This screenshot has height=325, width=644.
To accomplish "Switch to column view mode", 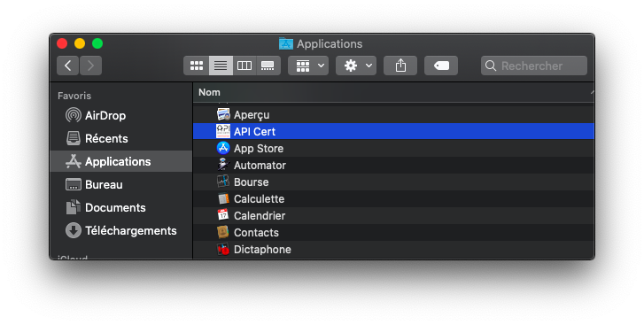I will 244,66.
